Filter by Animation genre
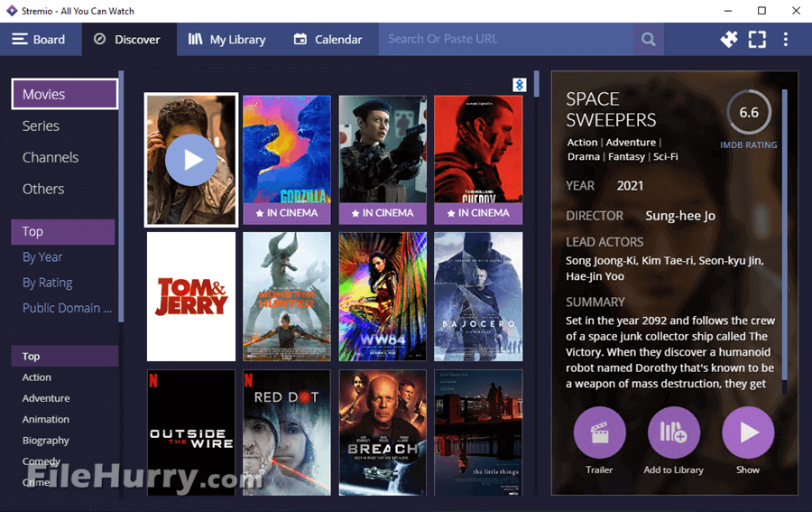Viewport: 812px width, 512px height. [x=46, y=419]
